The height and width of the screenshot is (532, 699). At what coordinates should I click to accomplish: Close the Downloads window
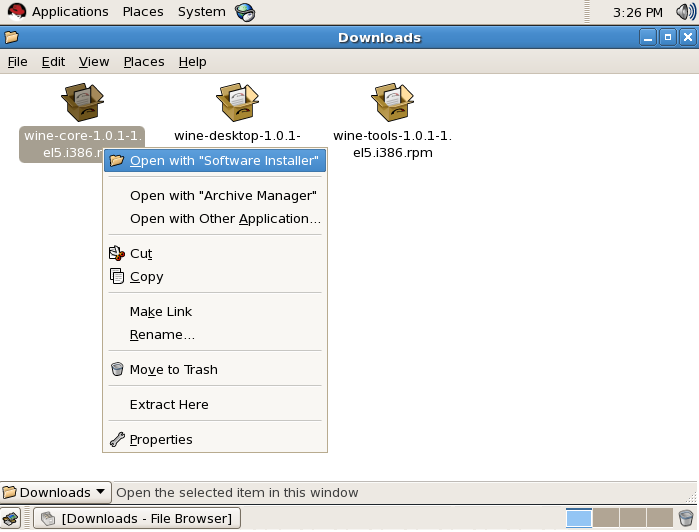(688, 37)
